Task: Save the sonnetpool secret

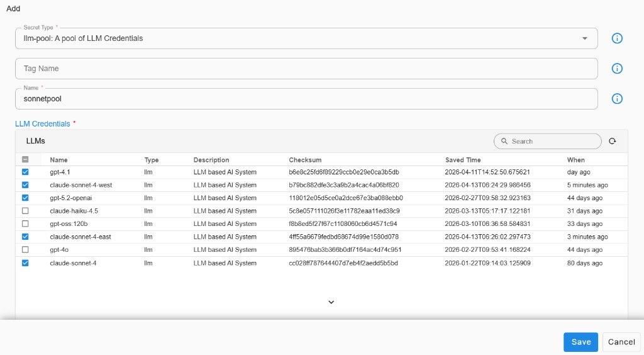Action: tap(580, 342)
